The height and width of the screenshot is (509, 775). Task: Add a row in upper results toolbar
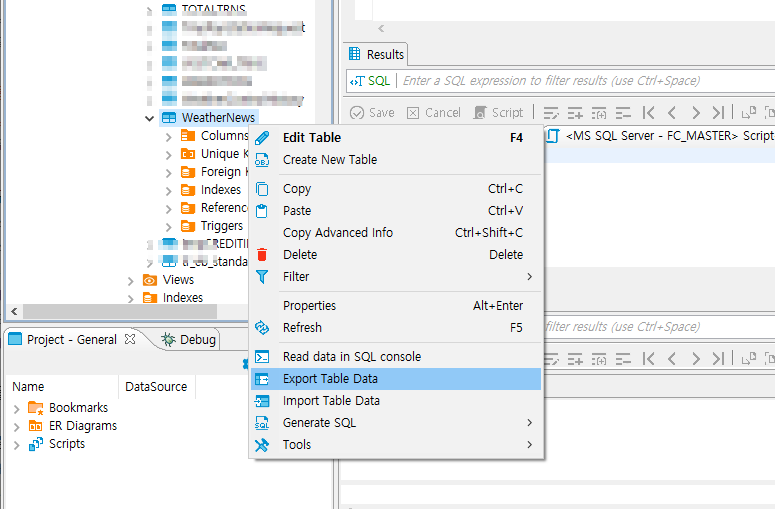pyautogui.click(x=575, y=113)
